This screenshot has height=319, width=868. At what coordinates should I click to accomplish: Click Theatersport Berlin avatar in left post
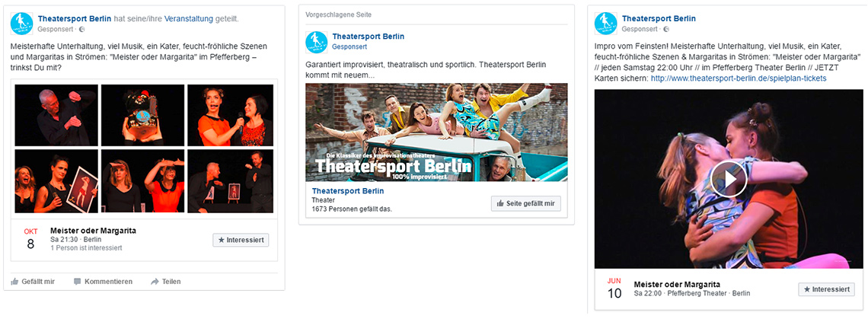coord(21,24)
